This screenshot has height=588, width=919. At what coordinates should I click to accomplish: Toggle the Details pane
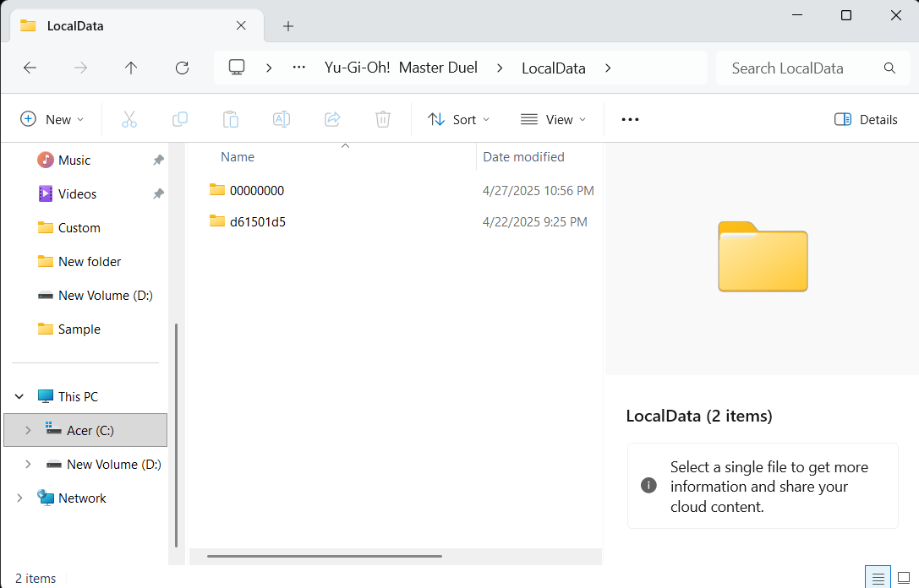click(866, 119)
